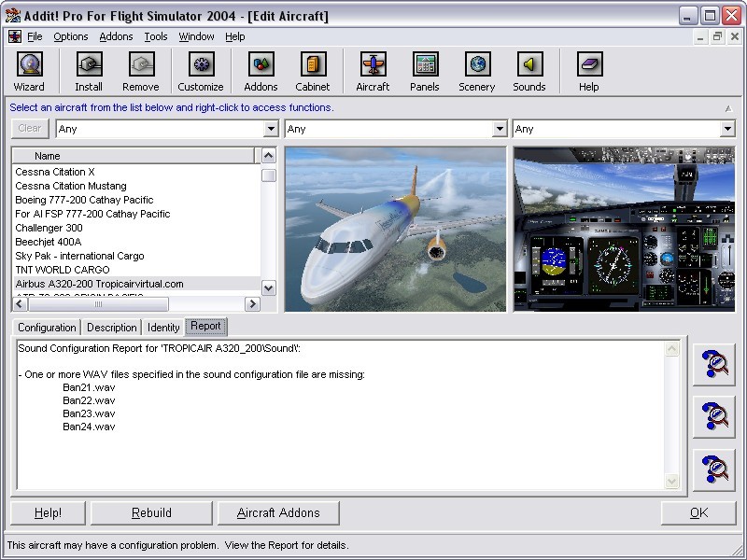The height and width of the screenshot is (560, 747).
Task: Click the bottommost magnifier button beside the report
Action: (714, 469)
